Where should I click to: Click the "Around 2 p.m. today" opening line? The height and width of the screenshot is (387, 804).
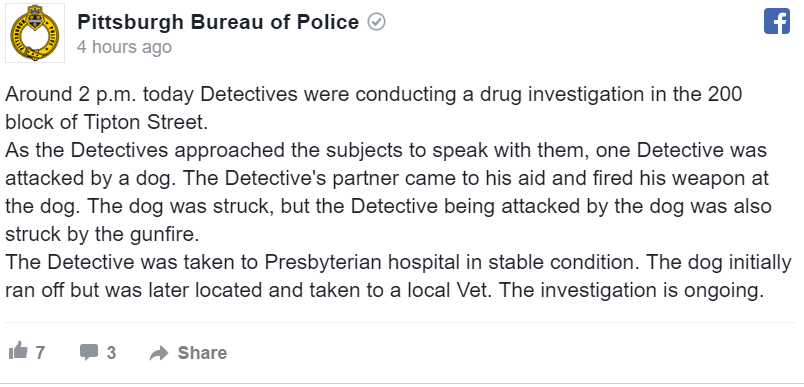click(x=373, y=94)
